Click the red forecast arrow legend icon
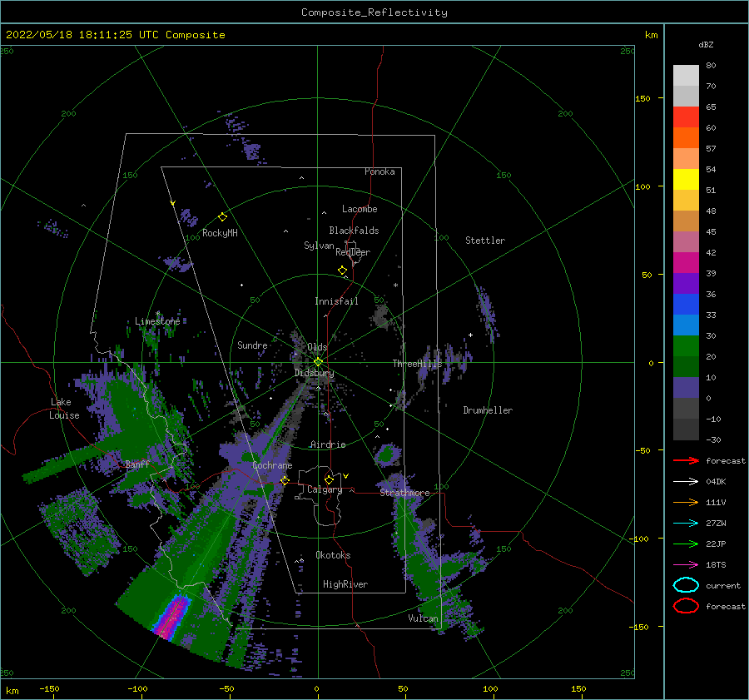The image size is (749, 700). [686, 460]
